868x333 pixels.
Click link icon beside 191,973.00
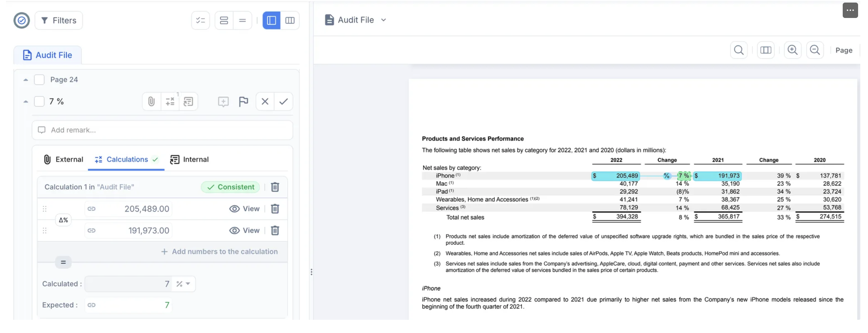(x=92, y=231)
